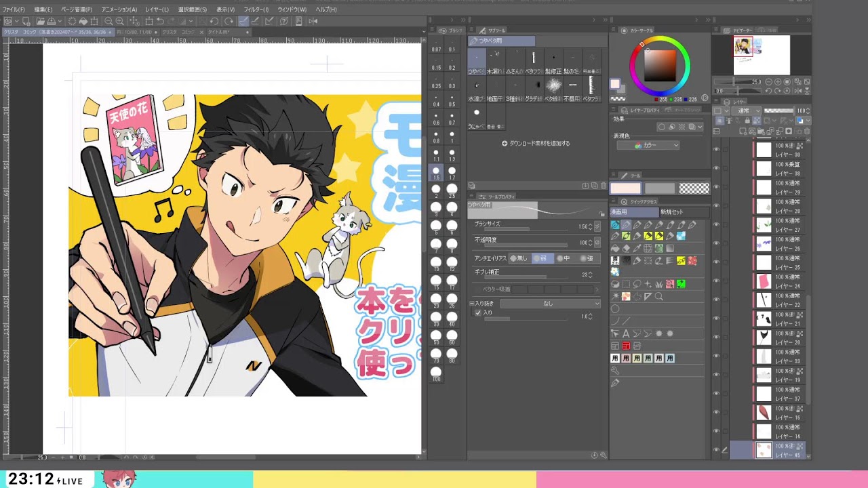Select brush size preset 100
868x488 pixels.
point(436,372)
